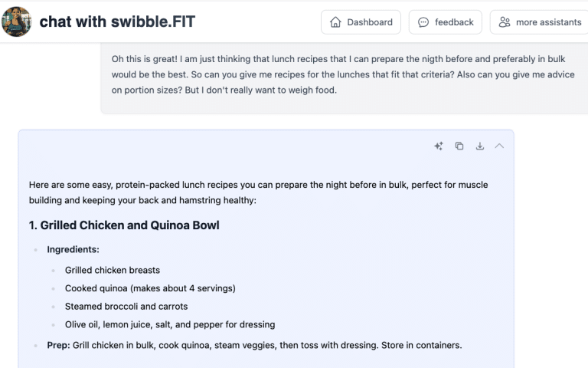Click the feedback button label
588x368 pixels.
point(454,22)
